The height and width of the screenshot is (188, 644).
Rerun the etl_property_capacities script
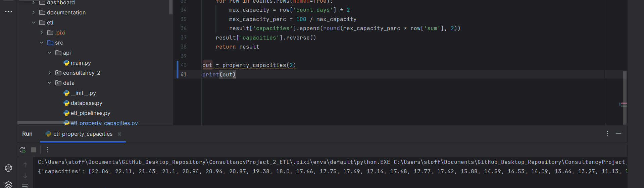[x=22, y=150]
